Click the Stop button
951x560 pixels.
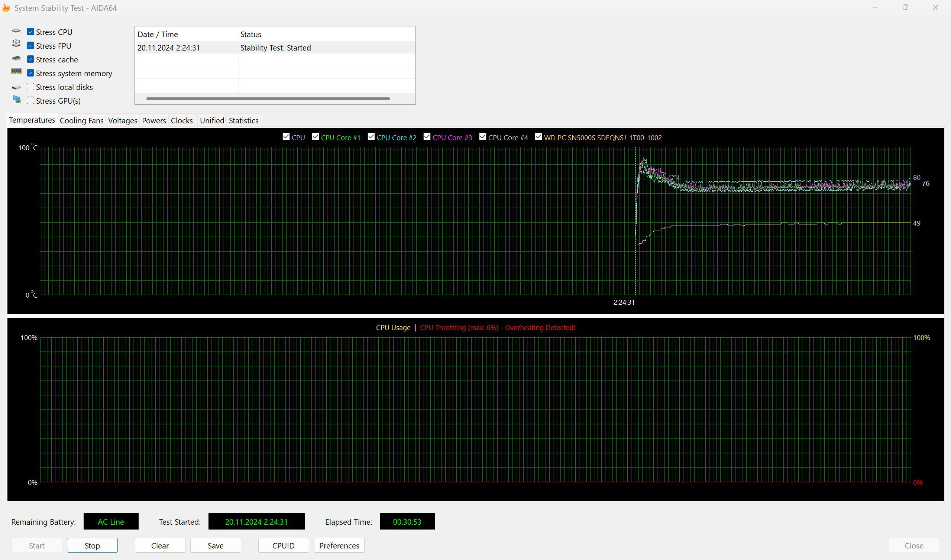pyautogui.click(x=93, y=546)
